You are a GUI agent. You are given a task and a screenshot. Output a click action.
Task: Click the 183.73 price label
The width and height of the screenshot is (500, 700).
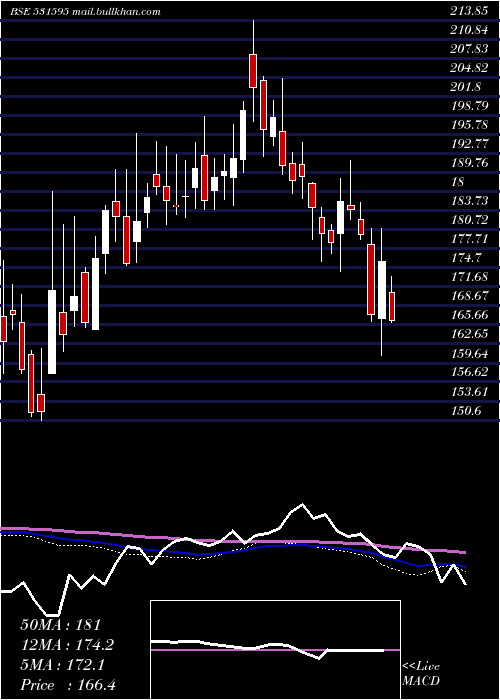tap(469, 201)
